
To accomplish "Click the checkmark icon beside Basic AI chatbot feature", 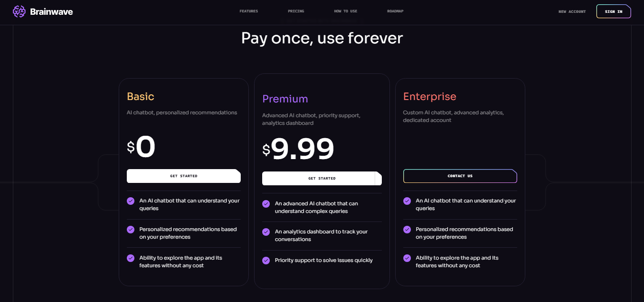I will tap(131, 201).
